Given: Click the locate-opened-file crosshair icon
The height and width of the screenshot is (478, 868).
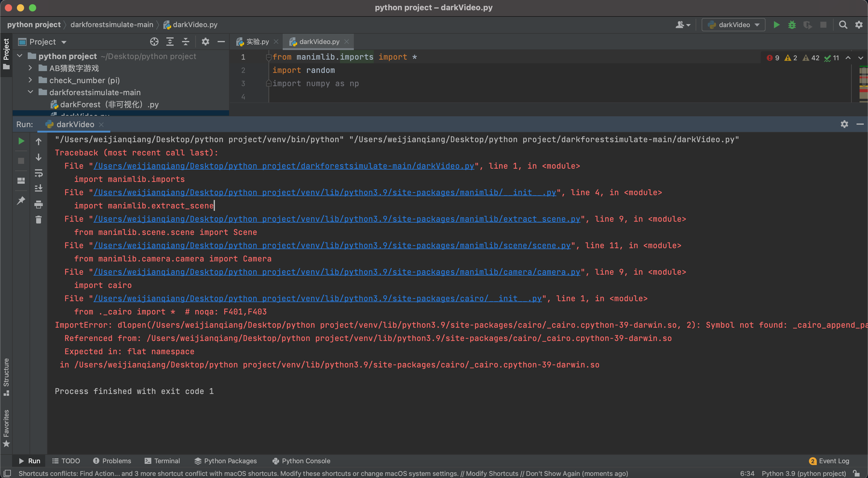Looking at the screenshot, I should click(154, 42).
